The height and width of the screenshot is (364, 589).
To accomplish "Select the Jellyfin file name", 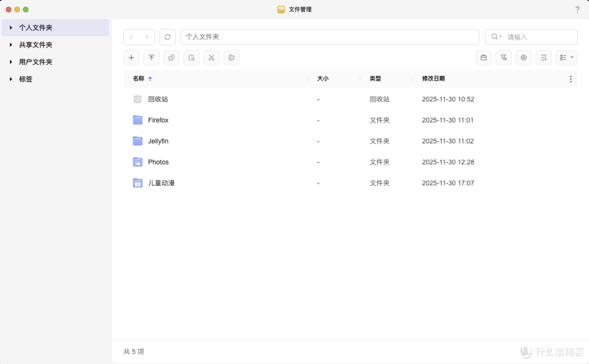I will [x=158, y=141].
